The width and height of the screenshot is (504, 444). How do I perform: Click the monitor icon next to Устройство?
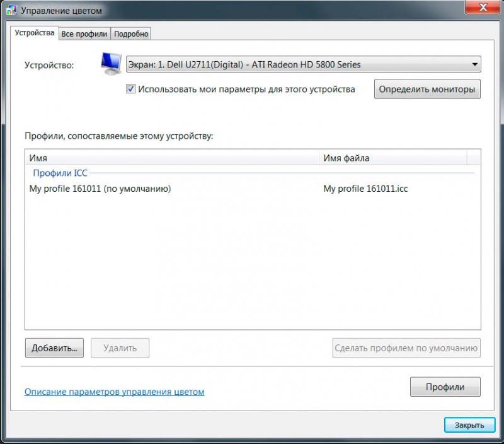pos(111,63)
